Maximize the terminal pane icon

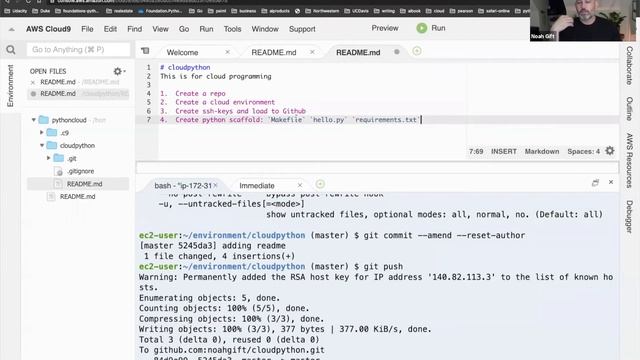[595, 182]
